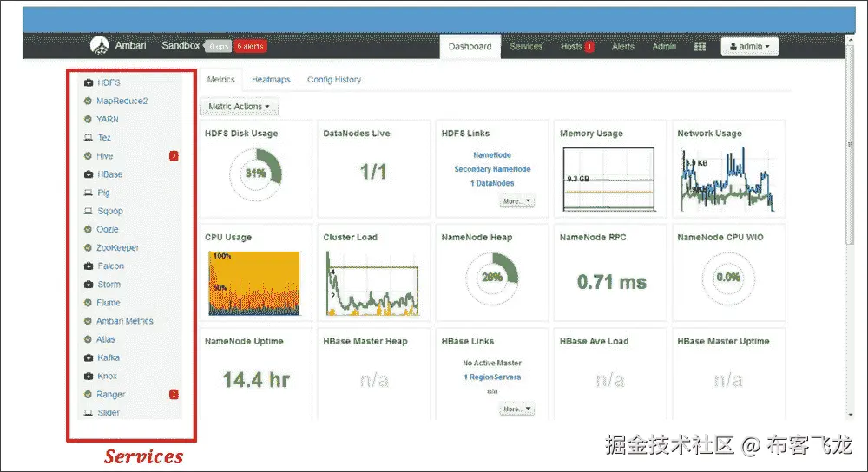Click the ZooKeeper green status icon
Screen dimensions: 868x472
point(88,247)
